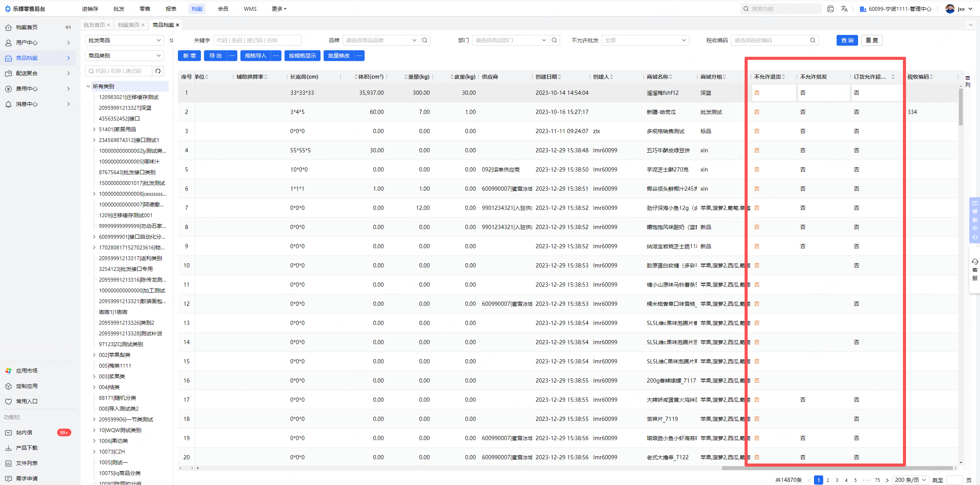Click the printer icon in top bar
This screenshot has width=980, height=485.
(830, 9)
